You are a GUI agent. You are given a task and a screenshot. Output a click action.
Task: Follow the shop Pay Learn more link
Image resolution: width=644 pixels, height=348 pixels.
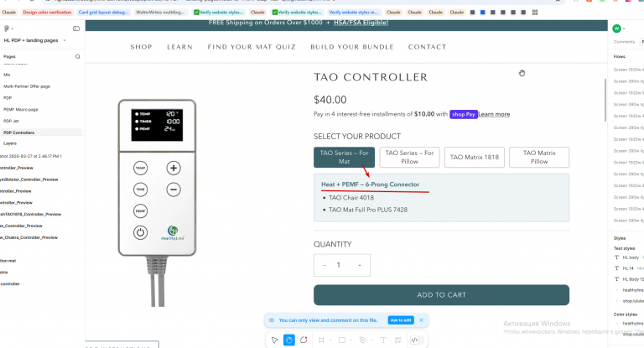click(x=494, y=114)
